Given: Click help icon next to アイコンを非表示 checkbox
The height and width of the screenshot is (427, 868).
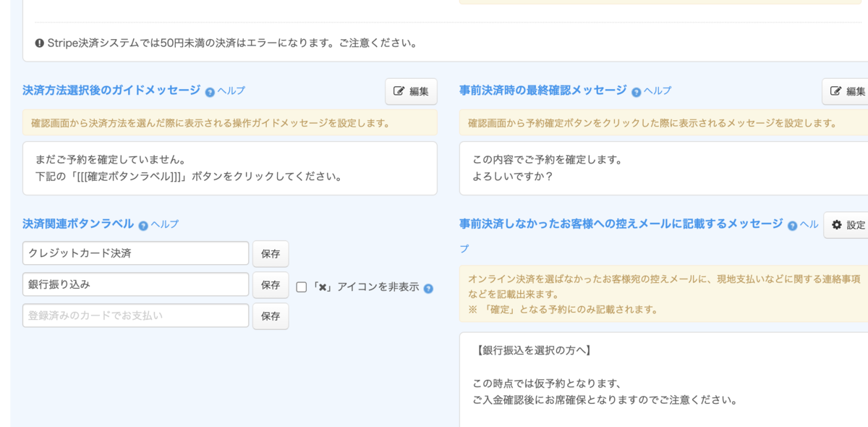Looking at the screenshot, I should [428, 288].
